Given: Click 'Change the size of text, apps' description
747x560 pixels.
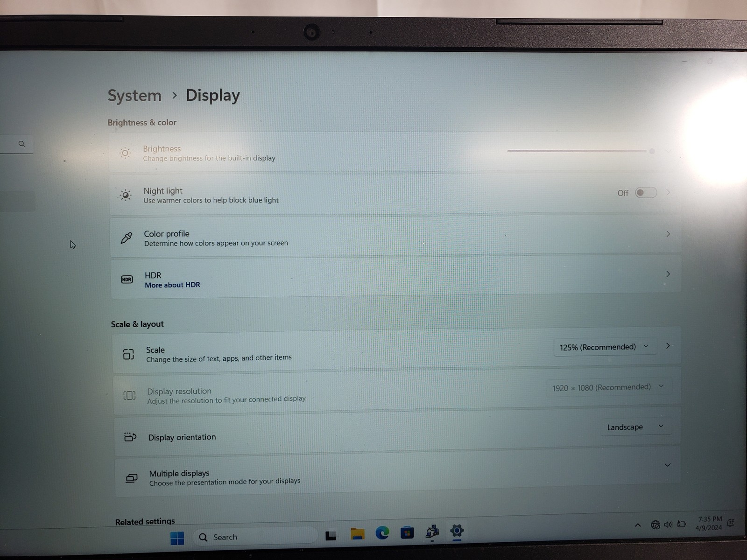Looking at the screenshot, I should coord(219,358).
